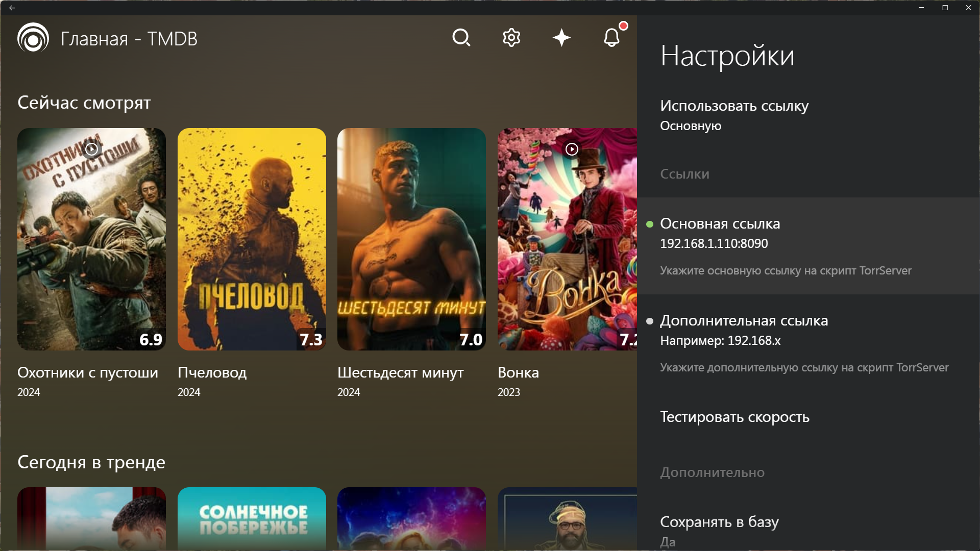Viewport: 980px width, 551px height.
Task: Maximize the application window
Action: pos(945,8)
